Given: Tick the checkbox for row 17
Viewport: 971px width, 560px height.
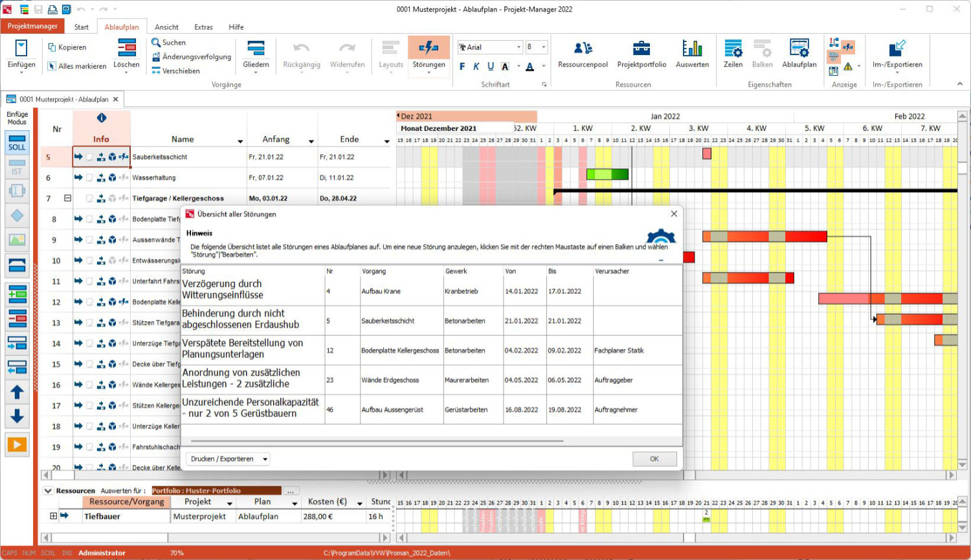Looking at the screenshot, I should (89, 406).
